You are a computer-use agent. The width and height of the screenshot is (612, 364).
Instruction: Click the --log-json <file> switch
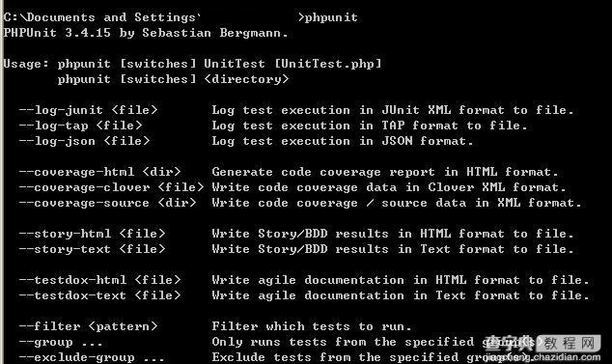85,141
